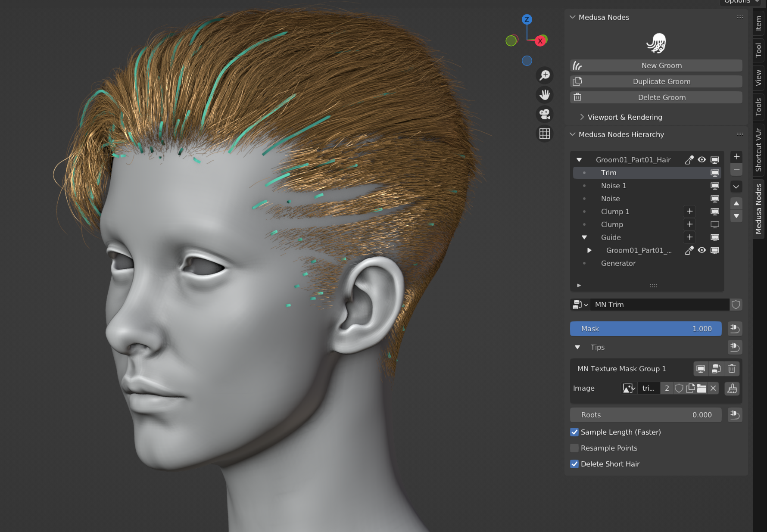Click the pan hand icon in viewport sidebar

coord(544,95)
